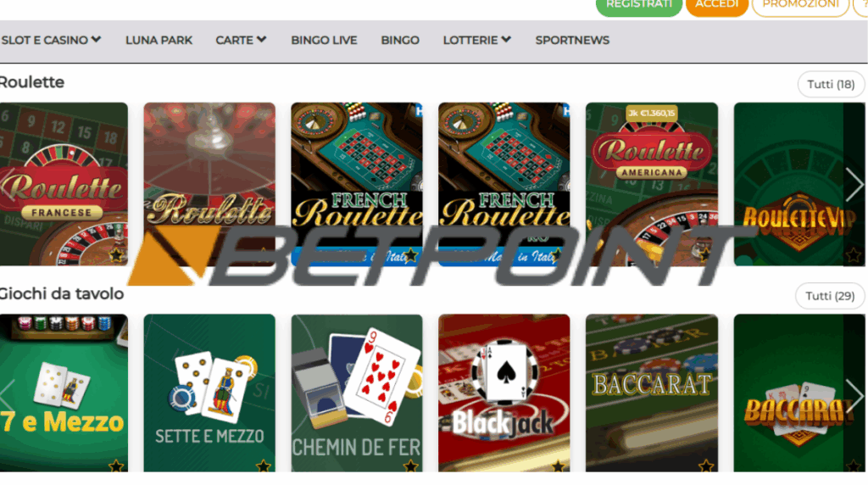Favorite the Chemin de Fer star icon
This screenshot has height=485, width=868.
click(x=411, y=465)
